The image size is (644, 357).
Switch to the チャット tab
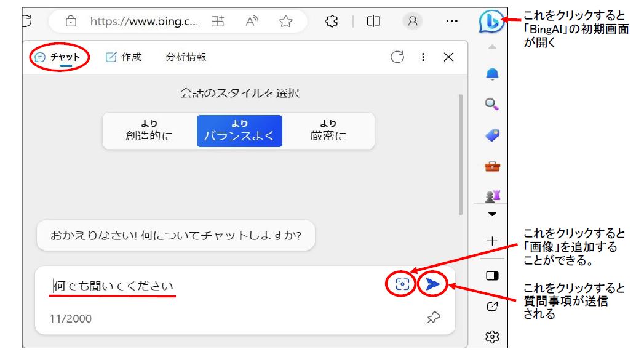(59, 57)
